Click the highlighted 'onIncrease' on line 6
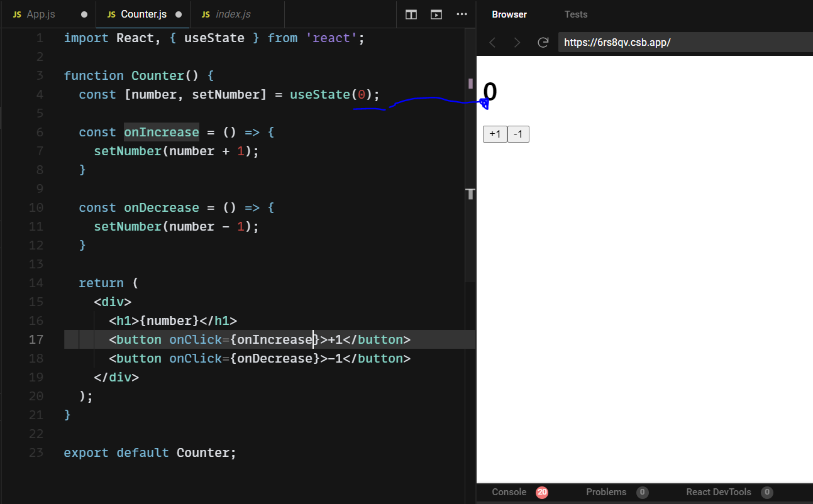The image size is (813, 504). [162, 132]
